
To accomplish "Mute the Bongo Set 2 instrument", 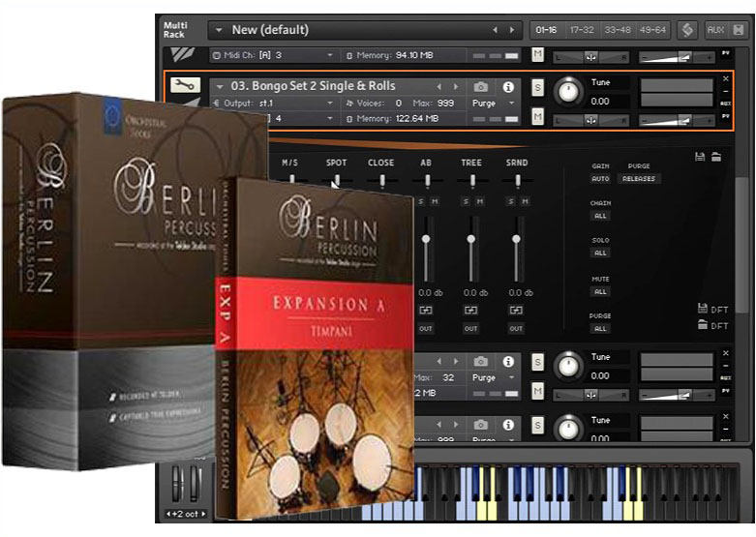I will (537, 117).
